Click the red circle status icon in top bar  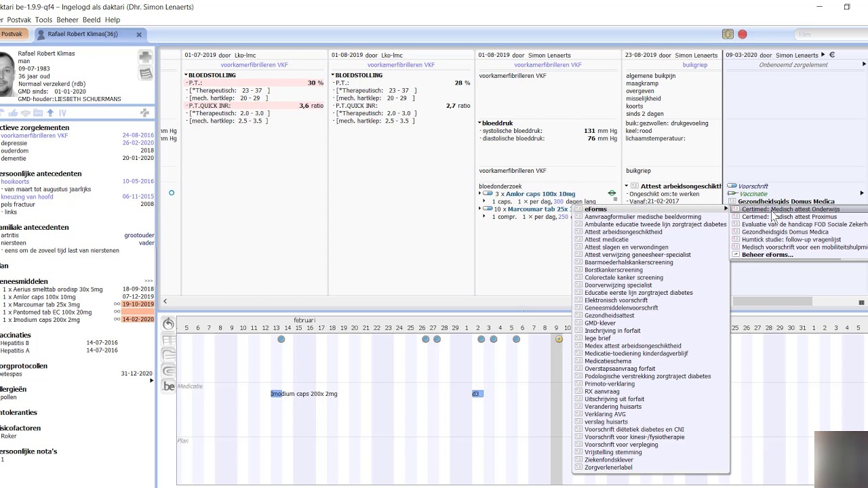click(743, 34)
